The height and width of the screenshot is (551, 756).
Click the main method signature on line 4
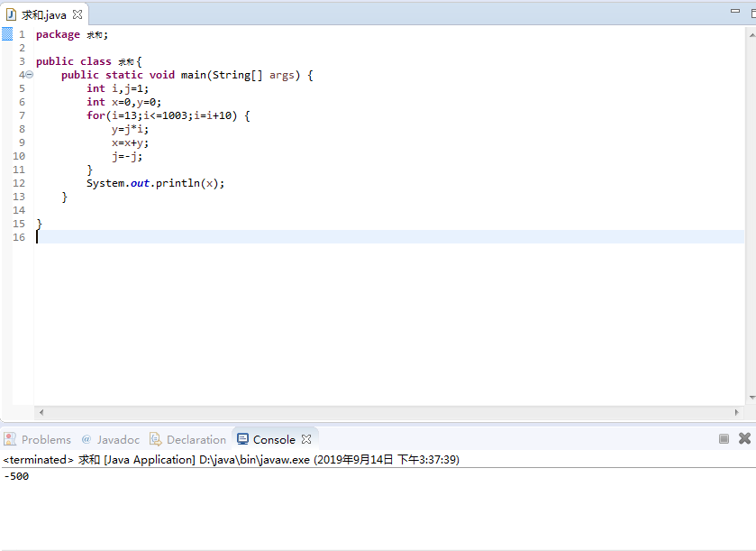(187, 75)
